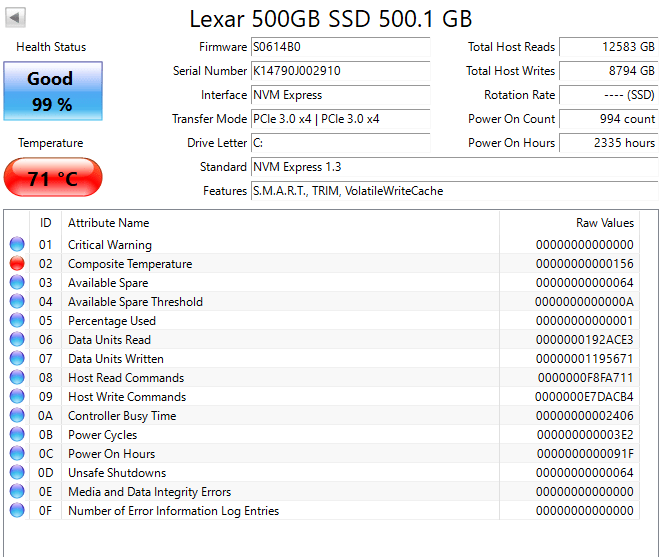662x557 pixels.
Task: Click the Total Host Writes value 8794 GB
Action: tap(609, 71)
